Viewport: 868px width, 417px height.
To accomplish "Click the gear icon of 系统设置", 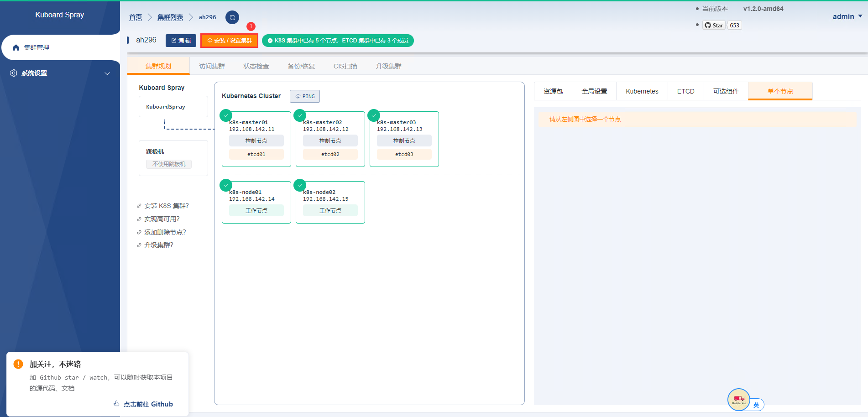I will pyautogui.click(x=14, y=73).
